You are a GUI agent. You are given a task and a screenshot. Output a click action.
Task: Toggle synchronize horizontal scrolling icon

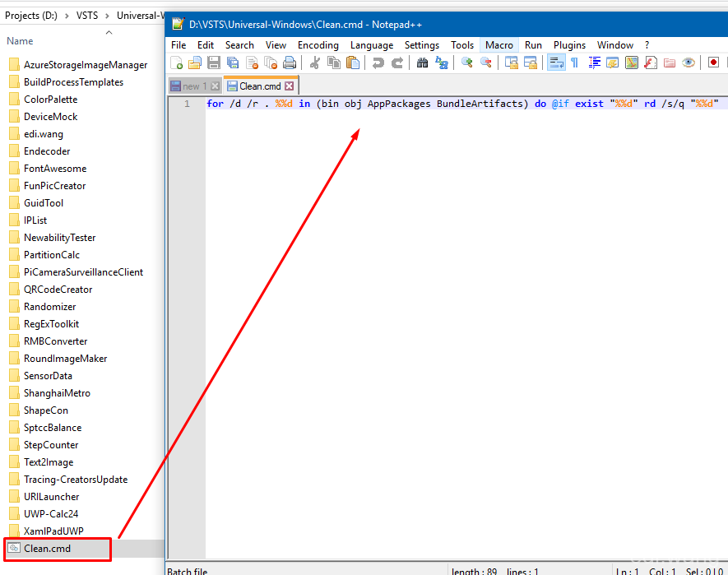[531, 63]
